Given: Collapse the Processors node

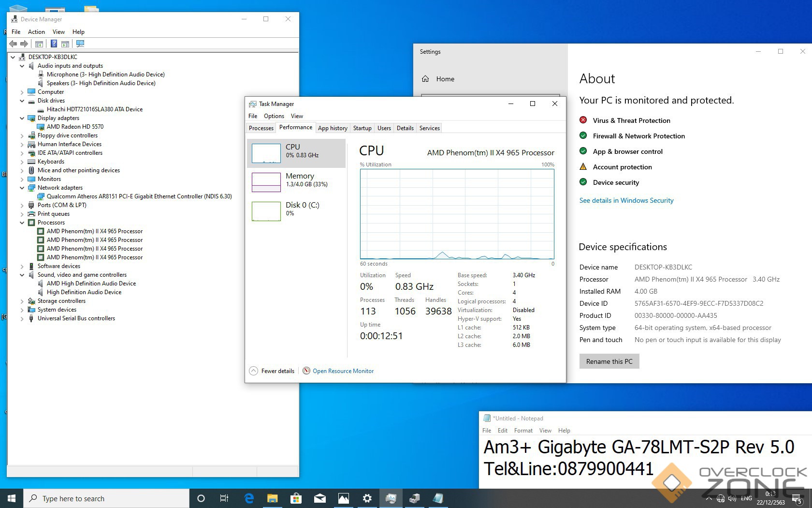Looking at the screenshot, I should click(x=22, y=223).
